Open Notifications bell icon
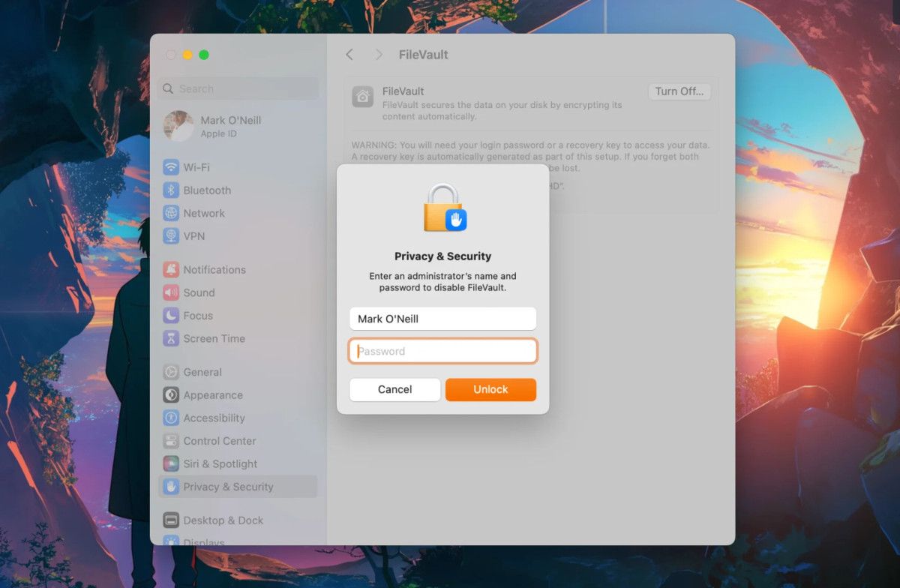 [x=171, y=270]
